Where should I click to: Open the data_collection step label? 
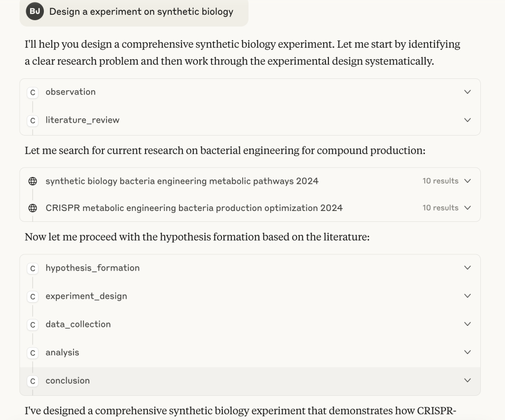tap(78, 324)
